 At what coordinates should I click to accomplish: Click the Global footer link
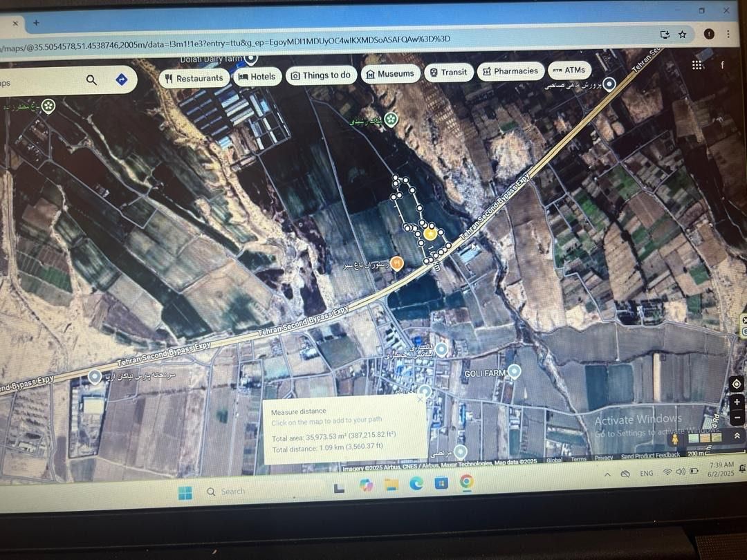[554, 460]
